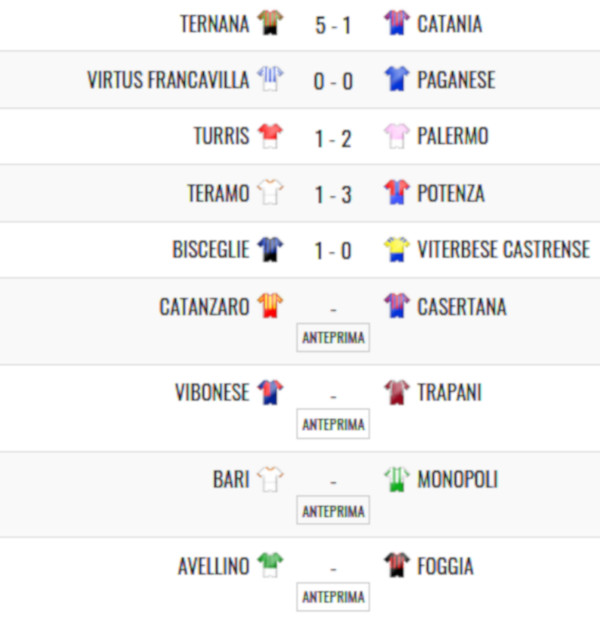Open the Teramo 1 - 3 Potenza score
600x619 pixels.
tap(333, 194)
